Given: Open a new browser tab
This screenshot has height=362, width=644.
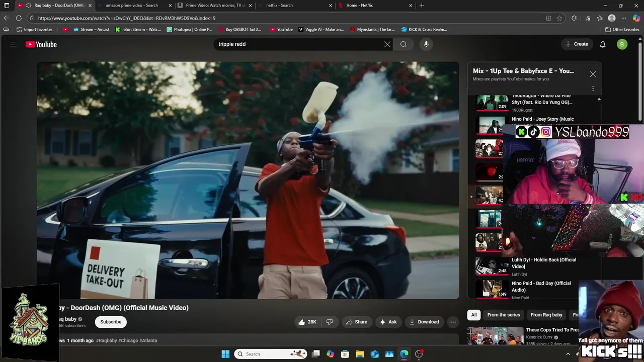Looking at the screenshot, I should pyautogui.click(x=422, y=6).
